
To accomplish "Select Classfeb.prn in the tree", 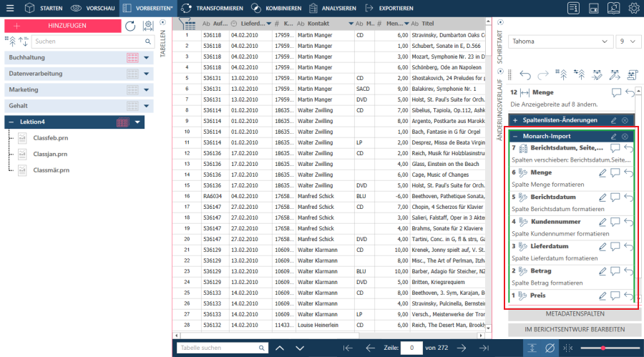I will [x=51, y=138].
